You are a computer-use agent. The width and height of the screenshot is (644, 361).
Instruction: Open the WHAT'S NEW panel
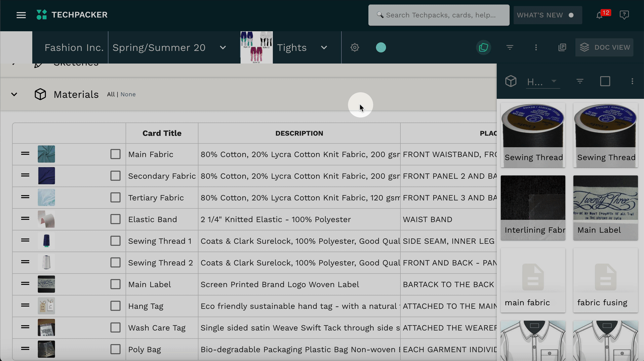548,15
